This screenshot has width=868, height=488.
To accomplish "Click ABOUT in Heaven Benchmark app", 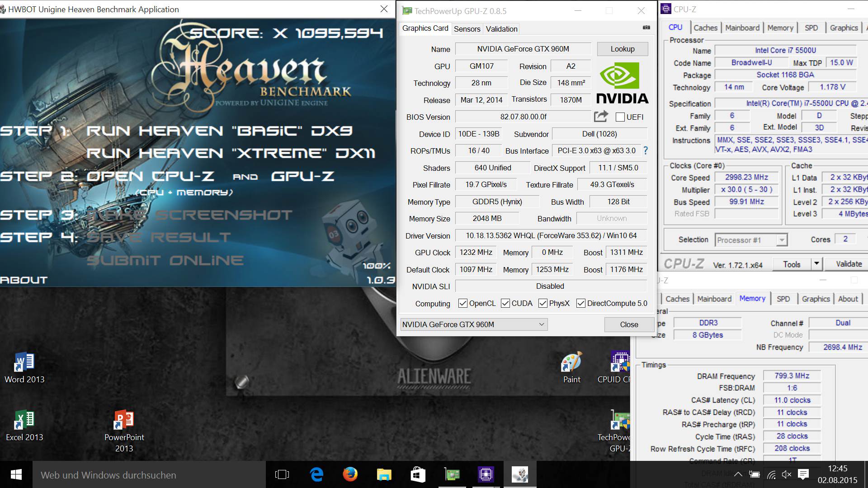I will click(x=24, y=280).
